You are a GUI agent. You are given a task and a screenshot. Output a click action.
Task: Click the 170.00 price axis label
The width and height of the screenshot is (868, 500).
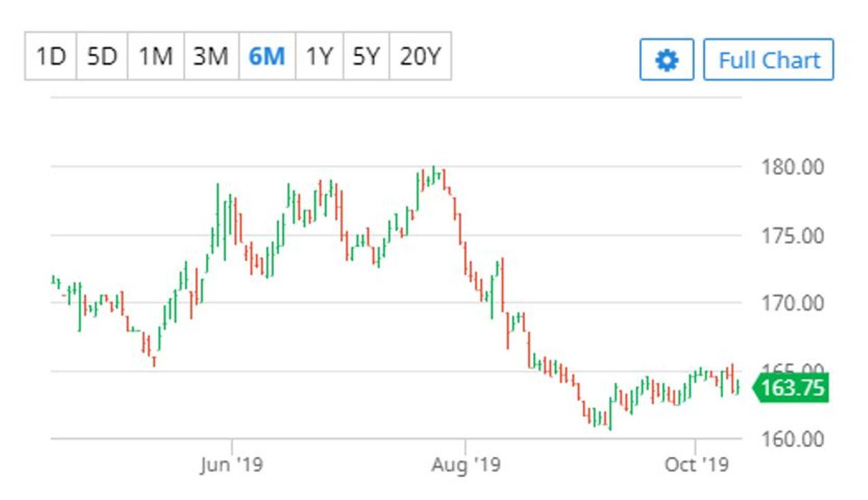pos(793,303)
